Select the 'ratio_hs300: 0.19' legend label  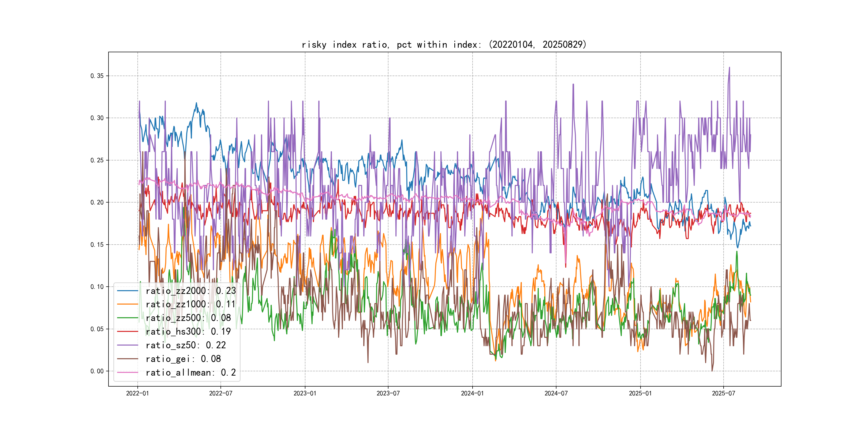(188, 332)
